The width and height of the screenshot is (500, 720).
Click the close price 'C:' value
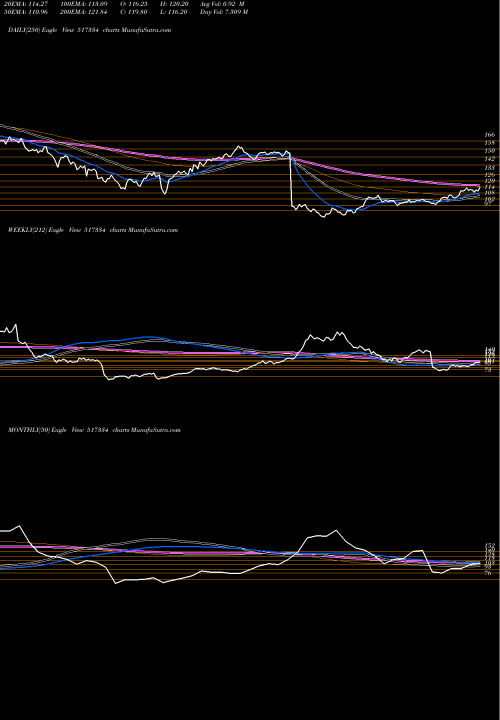pos(140,12)
